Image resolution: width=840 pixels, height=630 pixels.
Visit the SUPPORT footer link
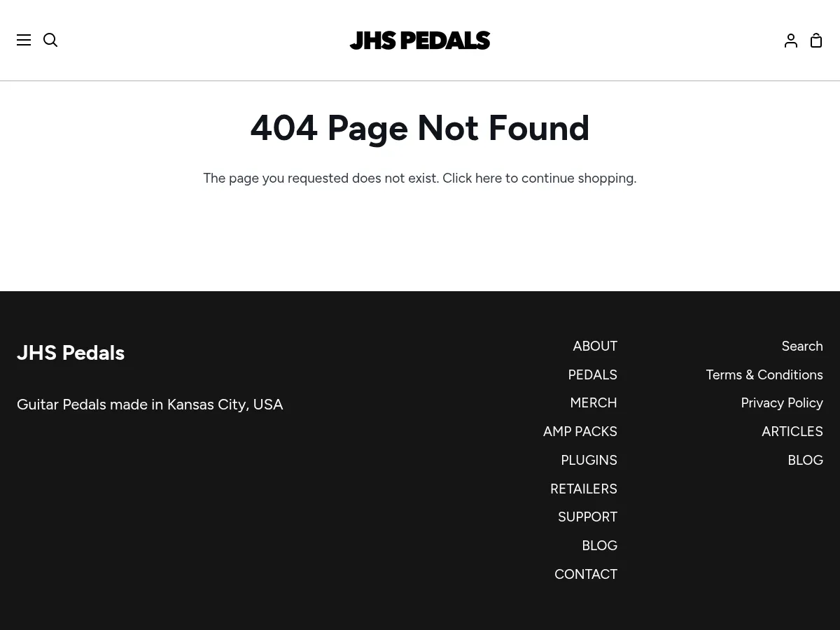pyautogui.click(x=587, y=517)
